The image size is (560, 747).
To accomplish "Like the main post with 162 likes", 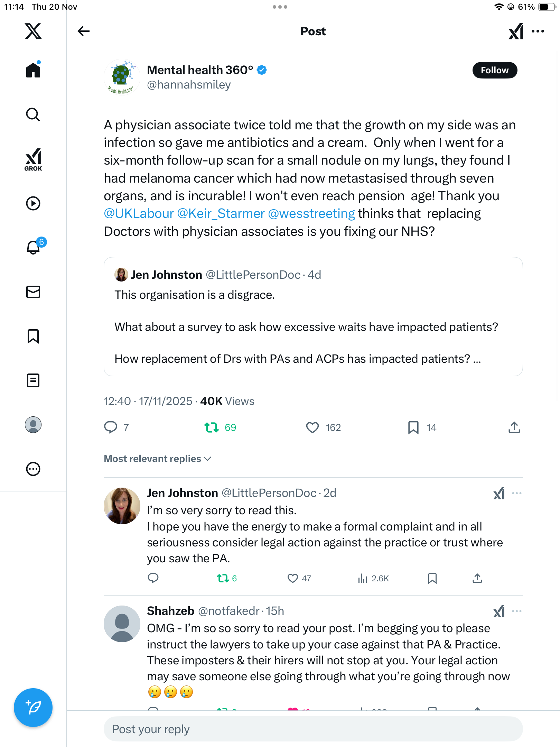I will pyautogui.click(x=312, y=427).
